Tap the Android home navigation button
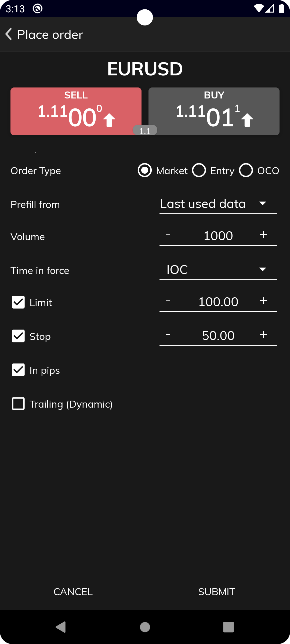Screen dimensions: 290x644 (145, 627)
